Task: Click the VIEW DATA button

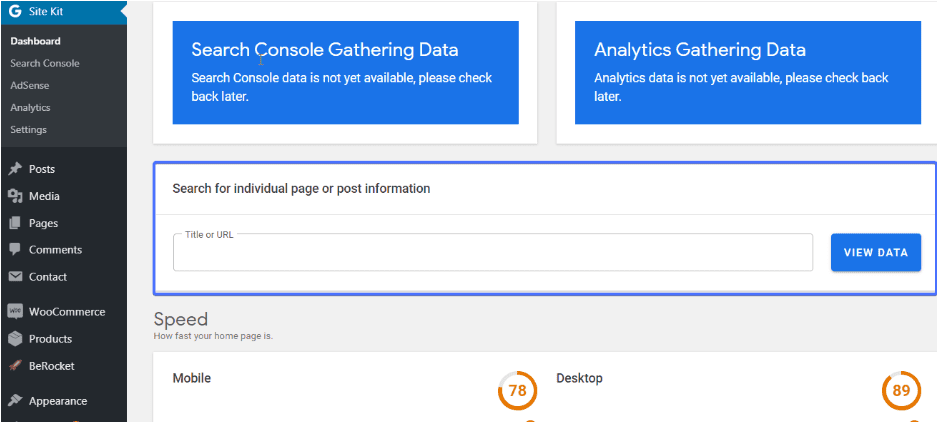Action: pos(876,253)
